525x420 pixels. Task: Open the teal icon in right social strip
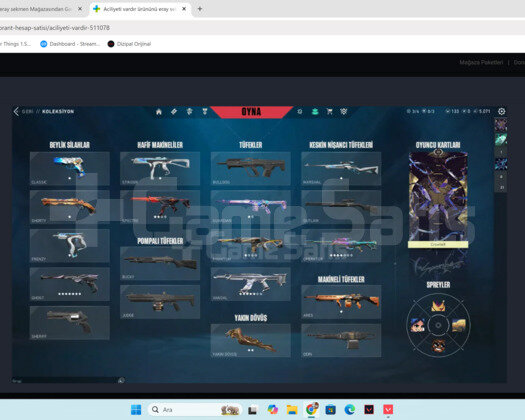coord(501,139)
